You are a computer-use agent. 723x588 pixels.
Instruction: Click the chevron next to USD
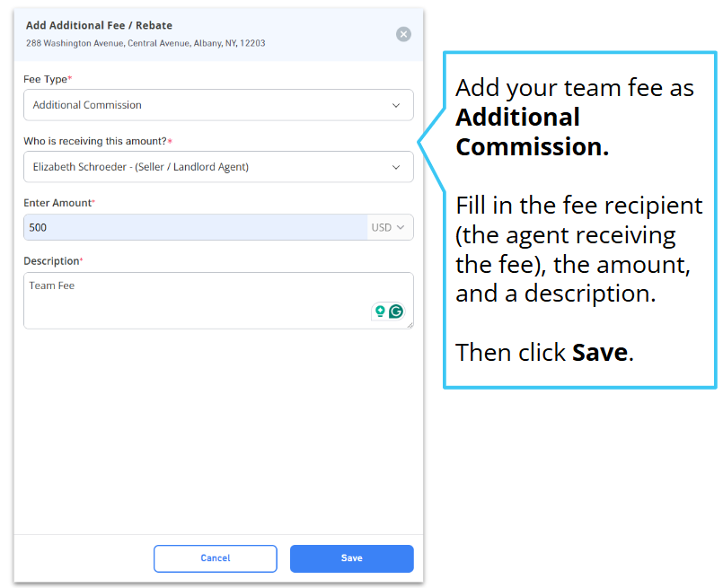(x=401, y=227)
